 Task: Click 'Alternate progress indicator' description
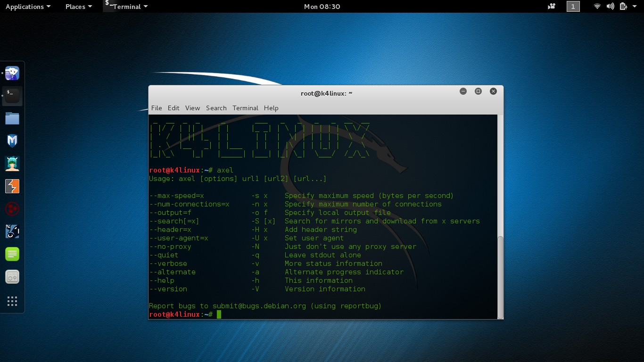click(x=344, y=272)
